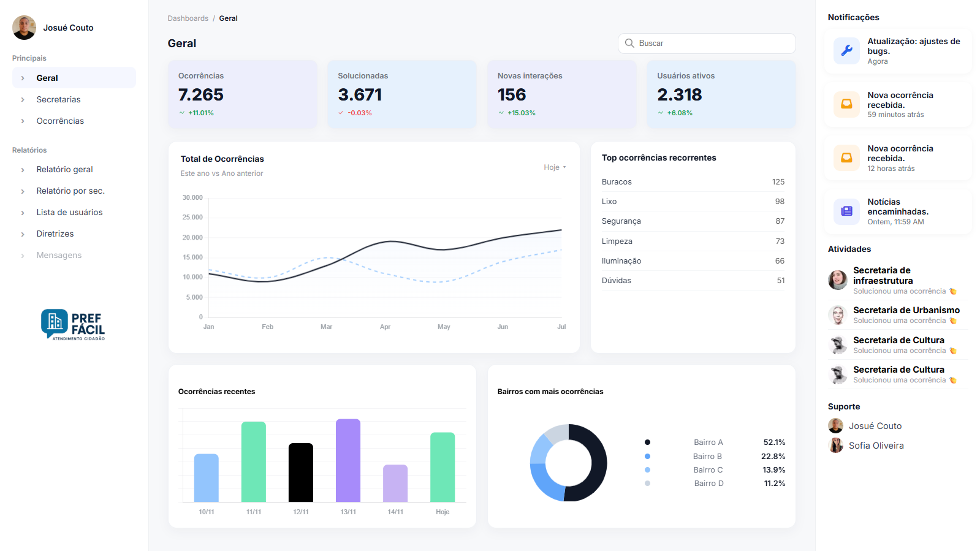Click the Pref Fácil logo
Screen dimensions: 980x551
coord(73,324)
